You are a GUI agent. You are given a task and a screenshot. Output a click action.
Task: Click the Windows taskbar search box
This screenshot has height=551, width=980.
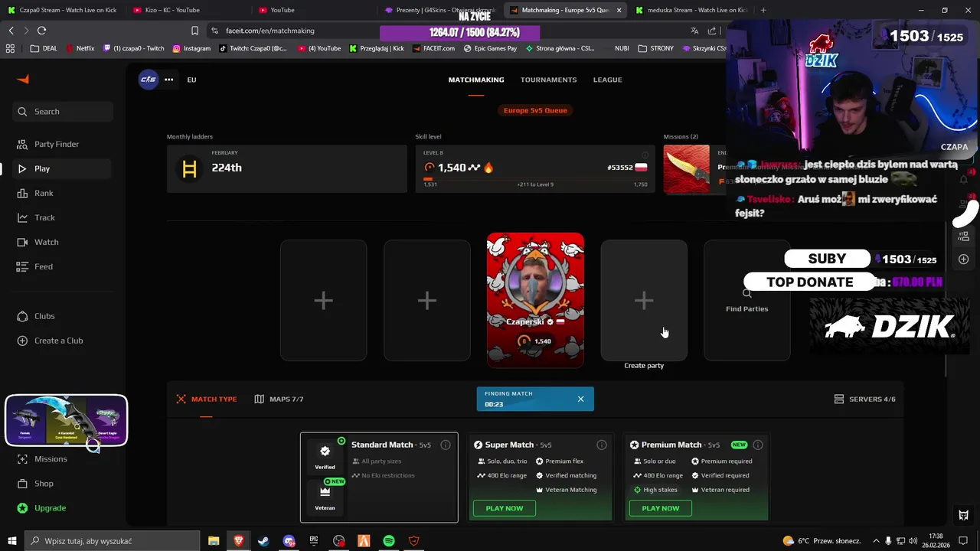113,541
